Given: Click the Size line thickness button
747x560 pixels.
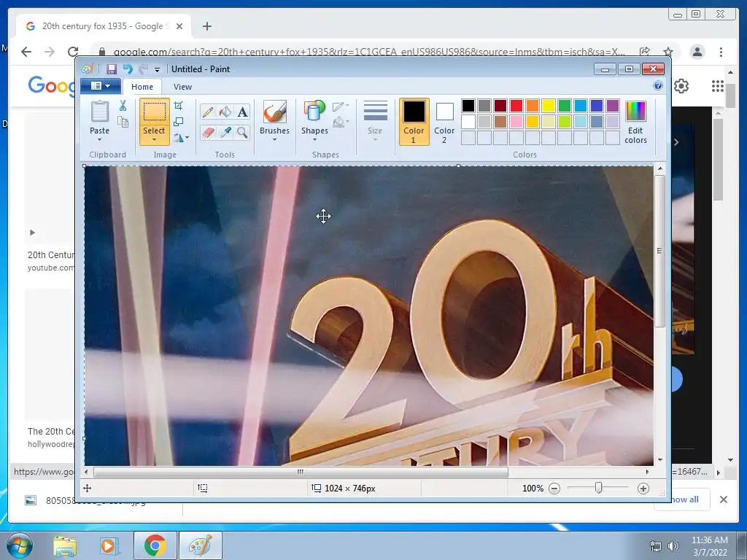Looking at the screenshot, I should coord(375,122).
